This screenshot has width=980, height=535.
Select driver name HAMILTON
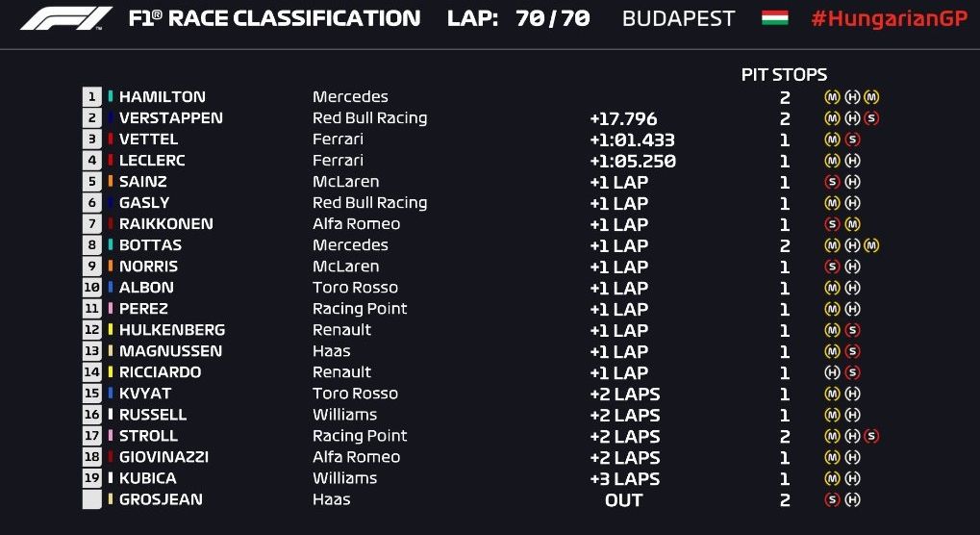[162, 97]
